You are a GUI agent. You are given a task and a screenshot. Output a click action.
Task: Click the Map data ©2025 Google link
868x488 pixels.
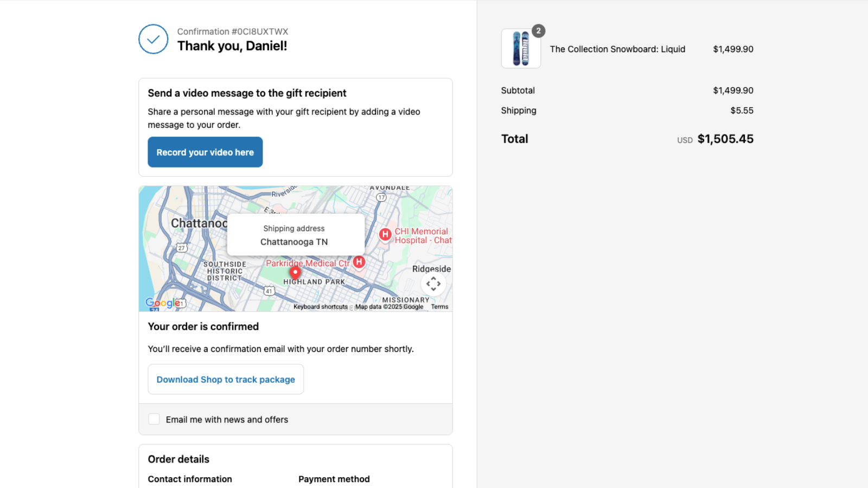pyautogui.click(x=388, y=306)
